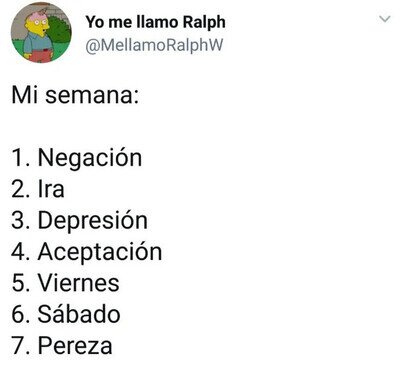Select the word 'Pereza' on the last line

tap(75, 346)
